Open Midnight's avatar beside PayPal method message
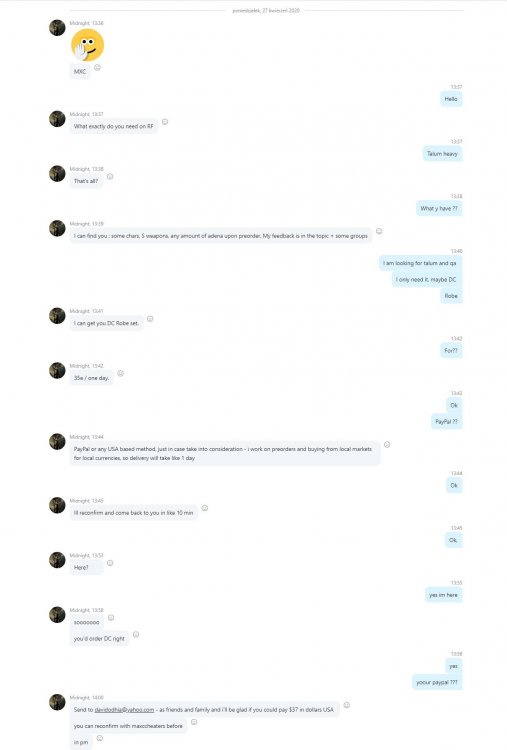Screen dimensions: 507x750 [x=57, y=441]
